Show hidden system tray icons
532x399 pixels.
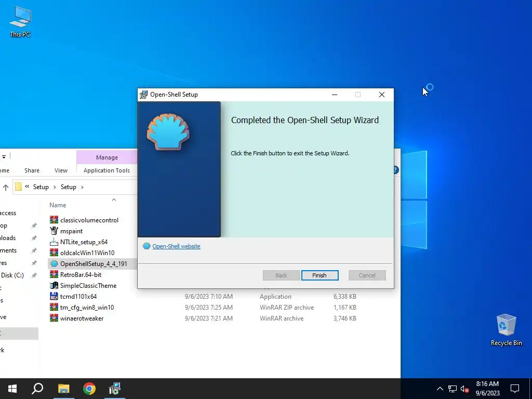pyautogui.click(x=440, y=389)
